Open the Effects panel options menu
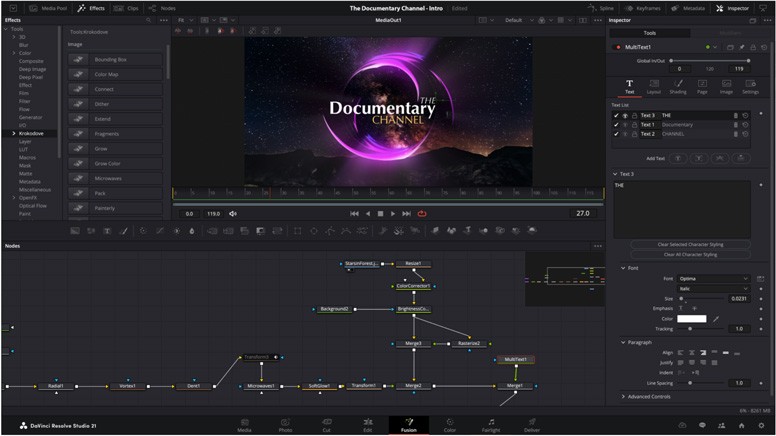The width and height of the screenshot is (776, 436). pos(164,20)
